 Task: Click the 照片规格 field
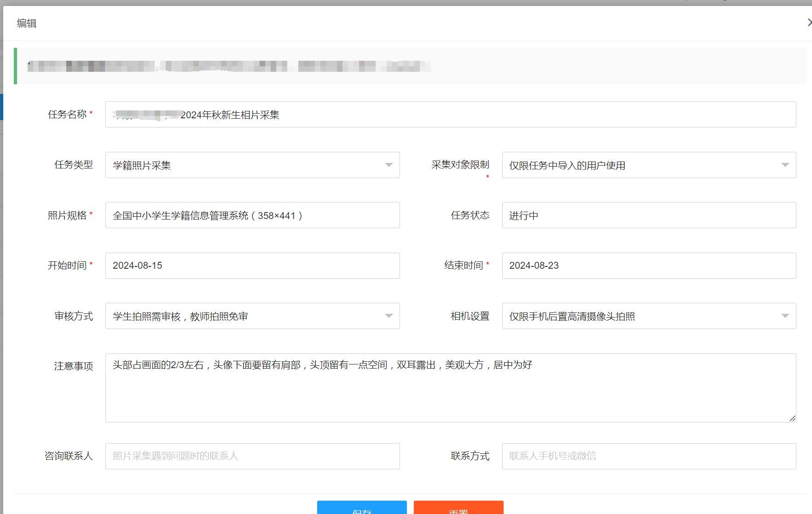tap(252, 215)
